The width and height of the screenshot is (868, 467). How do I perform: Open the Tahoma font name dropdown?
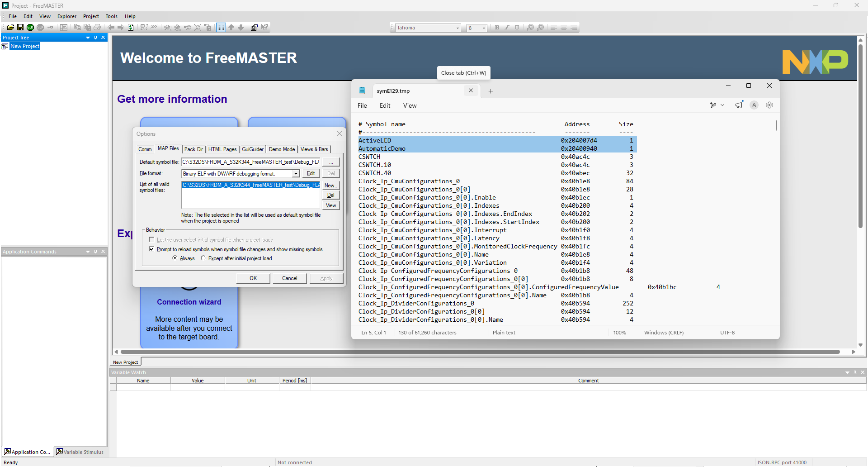pos(458,28)
